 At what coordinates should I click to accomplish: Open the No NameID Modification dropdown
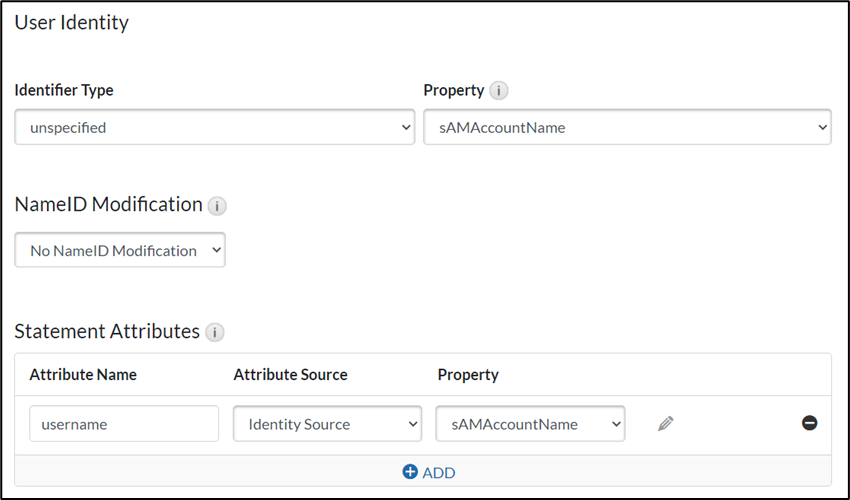(120, 251)
